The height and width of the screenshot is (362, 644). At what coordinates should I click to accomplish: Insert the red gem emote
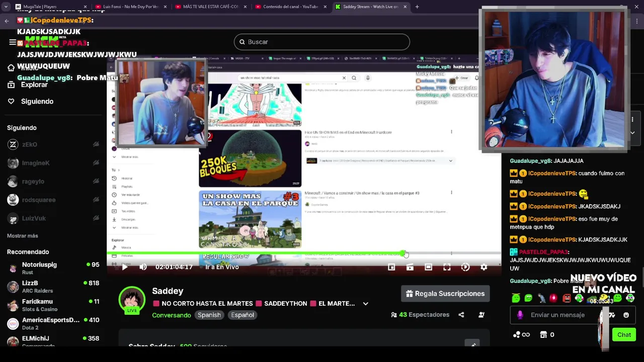(x=554, y=298)
